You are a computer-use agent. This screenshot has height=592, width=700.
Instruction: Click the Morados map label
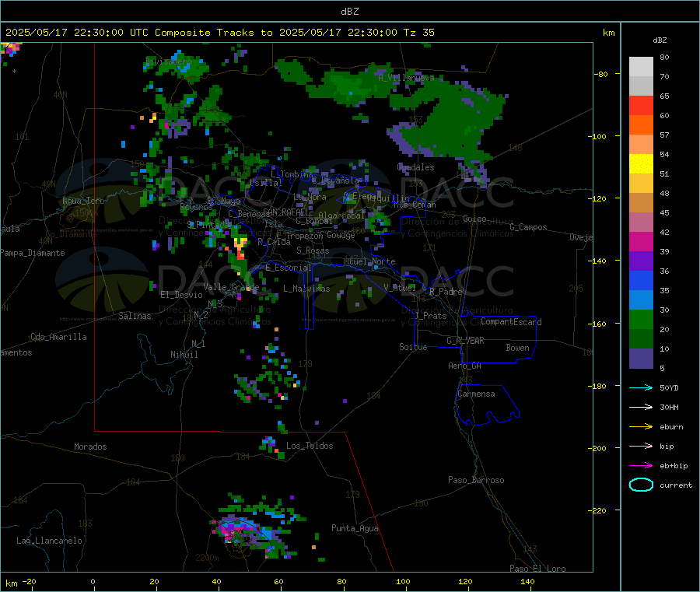[90, 447]
